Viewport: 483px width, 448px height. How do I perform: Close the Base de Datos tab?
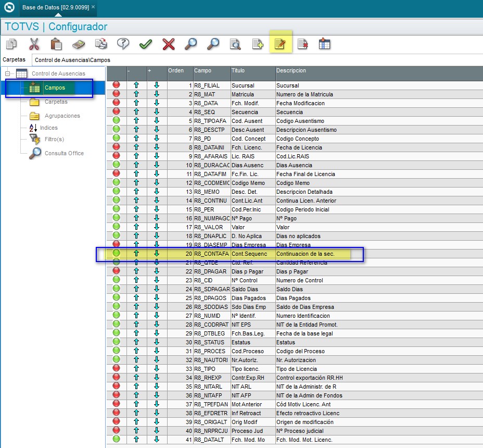93,7
